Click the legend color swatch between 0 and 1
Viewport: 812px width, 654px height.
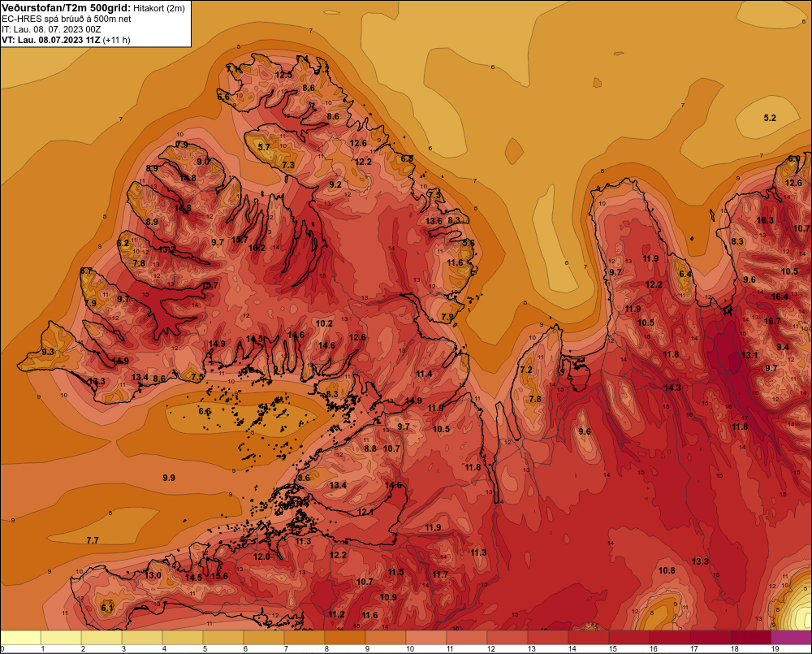(21, 638)
